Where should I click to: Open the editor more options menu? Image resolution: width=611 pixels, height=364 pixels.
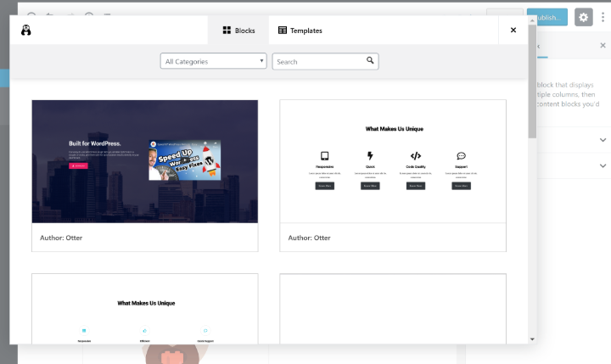point(603,17)
